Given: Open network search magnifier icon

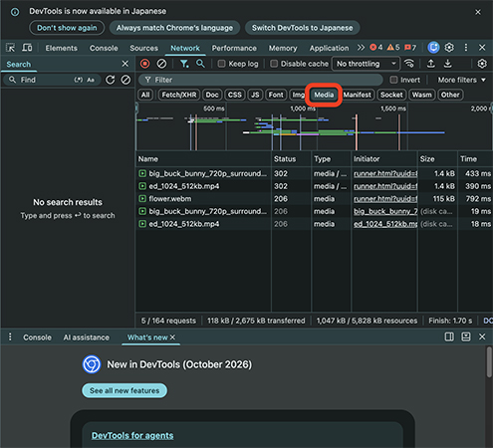Looking at the screenshot, I should pyautogui.click(x=200, y=64).
